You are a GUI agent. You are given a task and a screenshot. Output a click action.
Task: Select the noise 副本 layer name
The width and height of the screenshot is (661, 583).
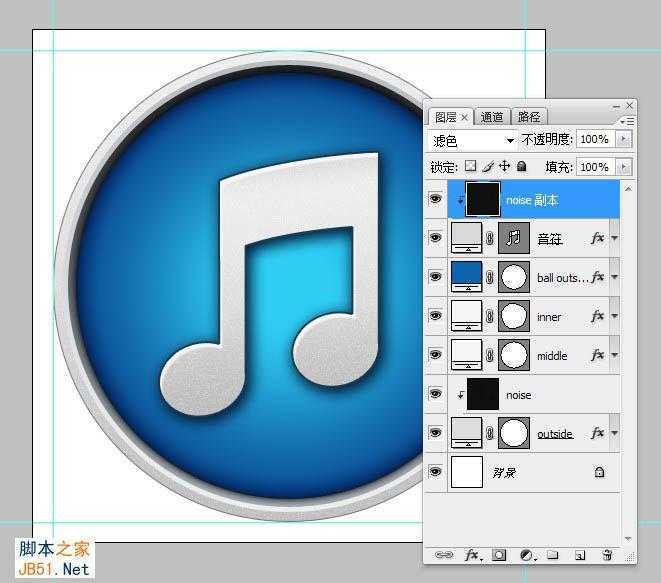532,200
